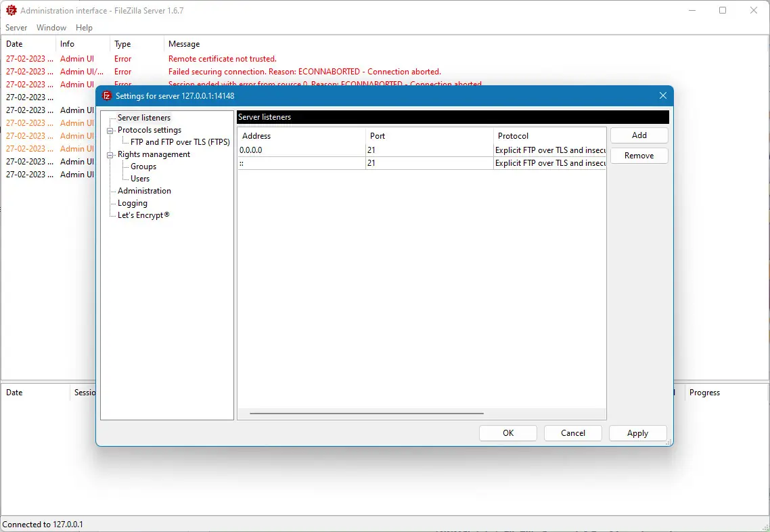Click port 21 of :: listener
This screenshot has height=532, width=770.
(x=429, y=163)
